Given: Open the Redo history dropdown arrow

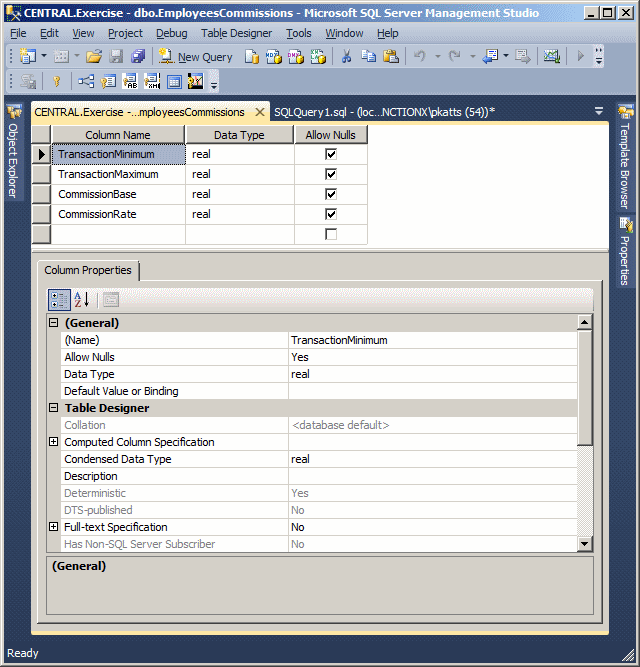Looking at the screenshot, I should 472,56.
